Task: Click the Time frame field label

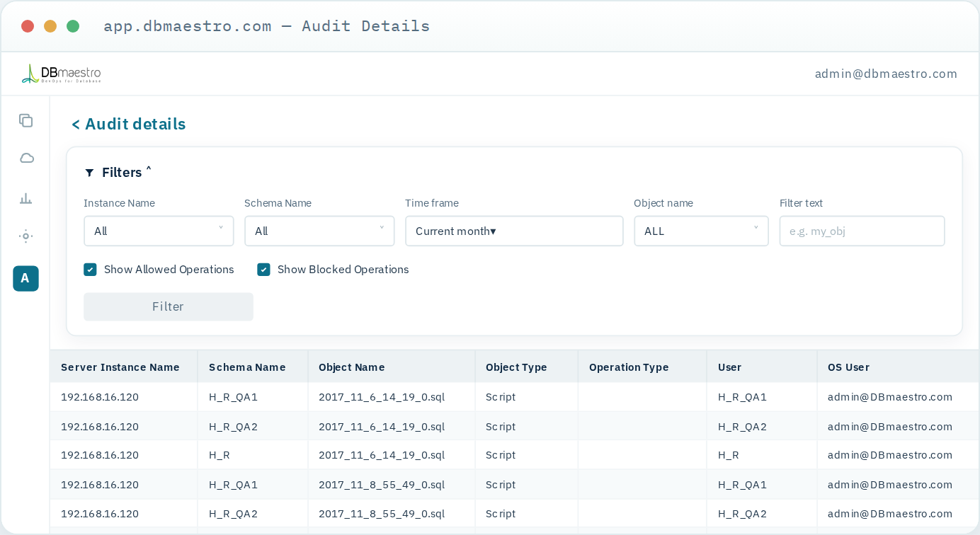Action: point(432,203)
